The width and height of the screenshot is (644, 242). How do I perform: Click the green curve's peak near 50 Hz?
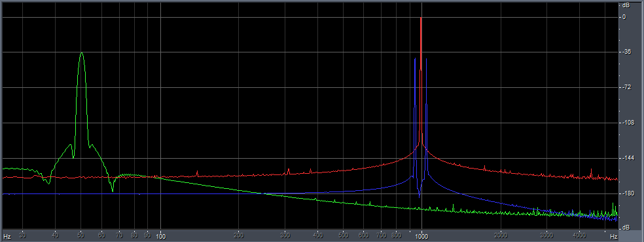tap(82, 52)
